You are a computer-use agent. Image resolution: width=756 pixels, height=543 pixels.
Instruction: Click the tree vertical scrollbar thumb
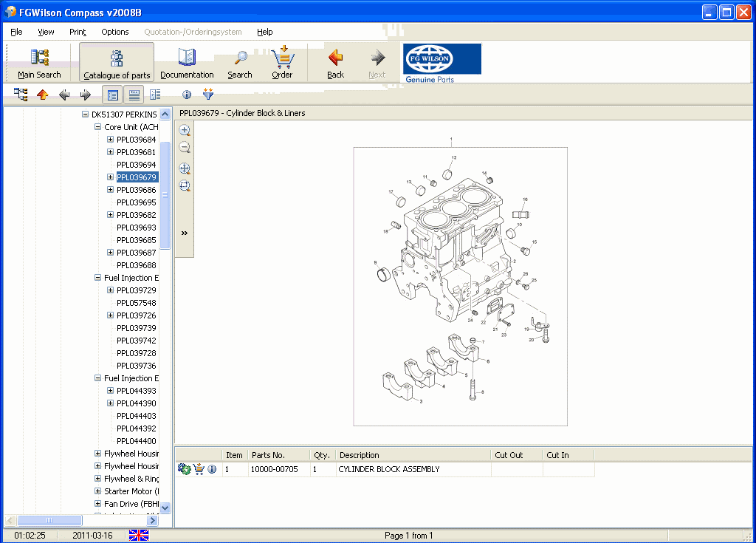pyautogui.click(x=165, y=195)
